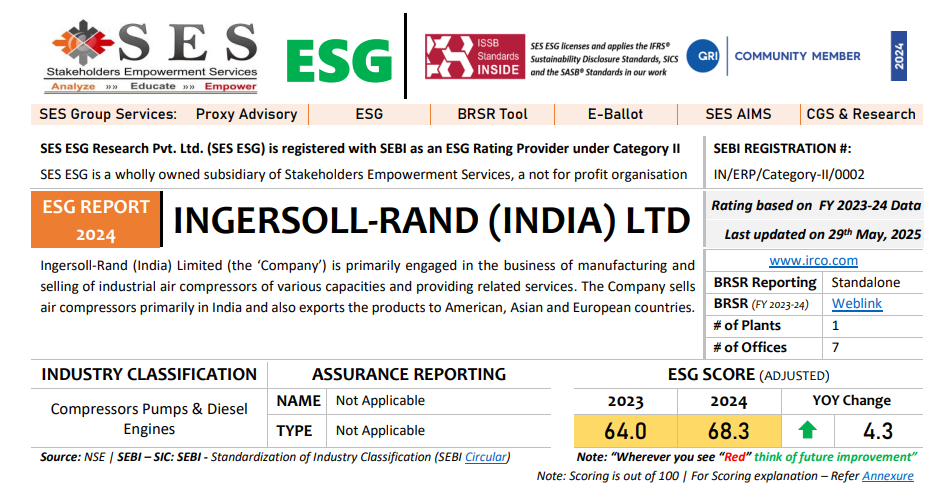
Task: Click 'Compressors Pumps & Diesel Engines' text
Action: pyautogui.click(x=149, y=419)
